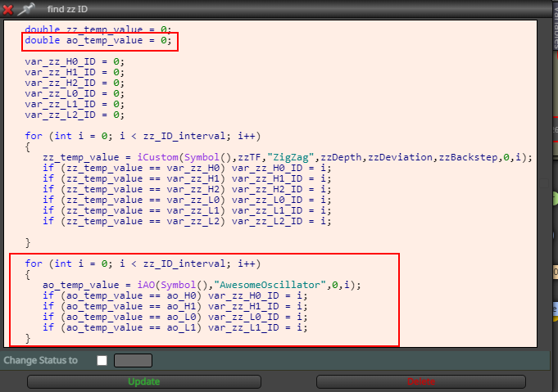Screen dimensions: 558x392
Task: Click the line 'var_zz_L1_ID = 0;'
Action: 75,105
